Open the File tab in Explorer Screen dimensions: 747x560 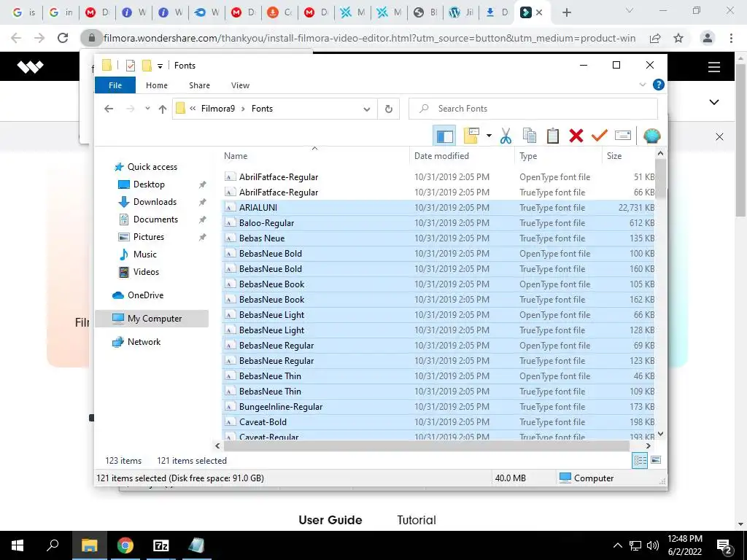point(115,85)
